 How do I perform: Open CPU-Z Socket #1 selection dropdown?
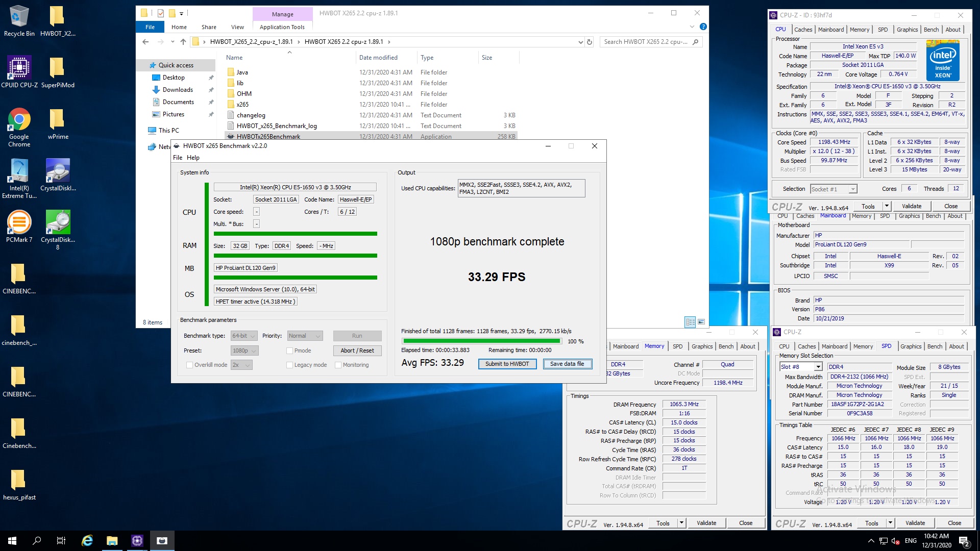[834, 189]
